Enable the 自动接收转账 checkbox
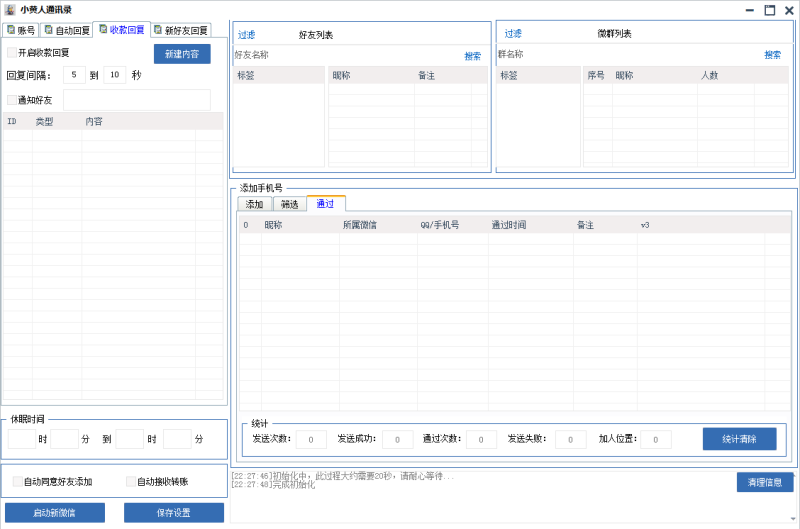The image size is (800, 529). pos(131,482)
